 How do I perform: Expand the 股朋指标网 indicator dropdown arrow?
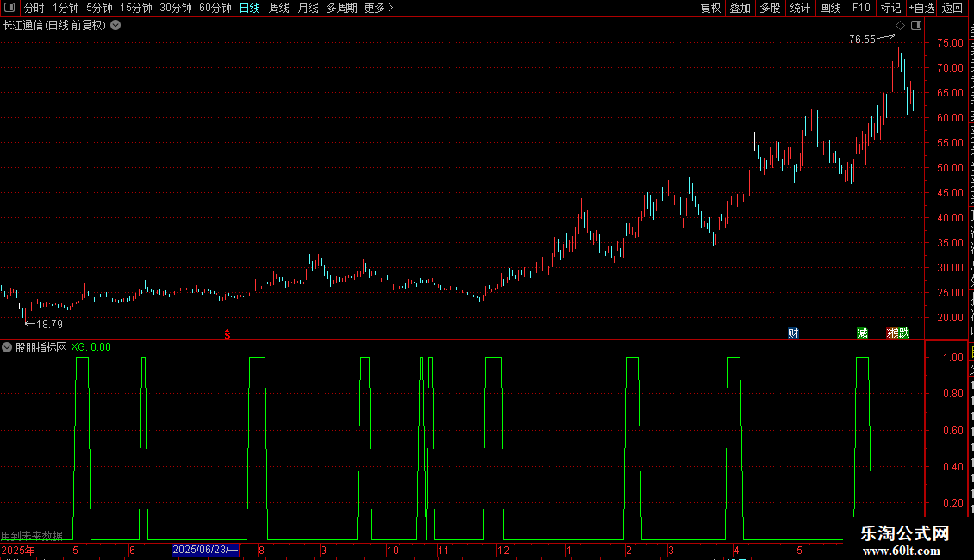[x=7, y=347]
